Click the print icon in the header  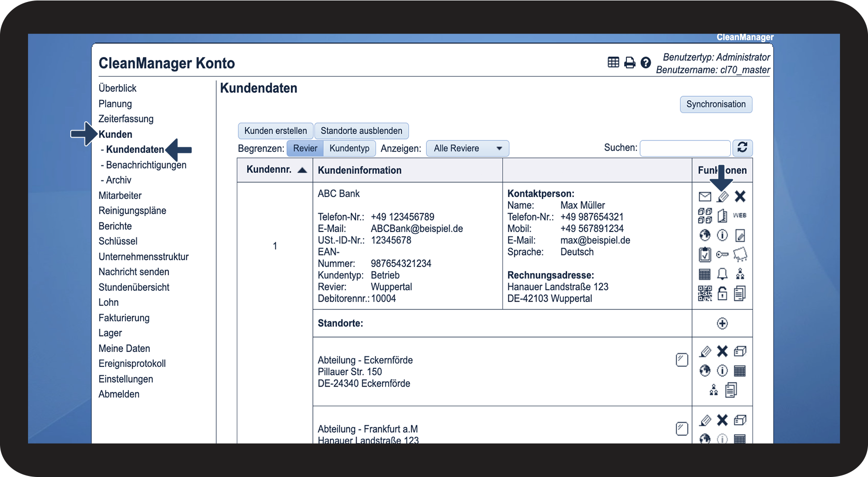click(x=629, y=63)
